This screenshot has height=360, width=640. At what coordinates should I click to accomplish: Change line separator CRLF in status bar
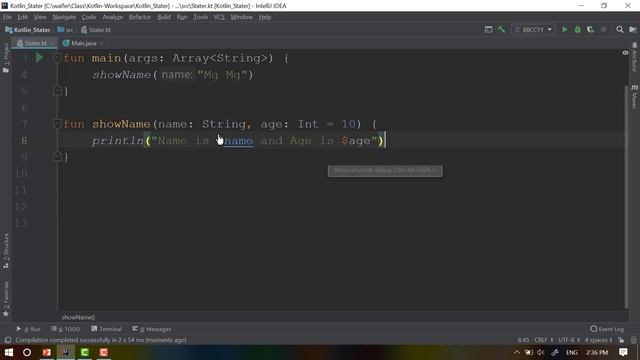pyautogui.click(x=543, y=340)
